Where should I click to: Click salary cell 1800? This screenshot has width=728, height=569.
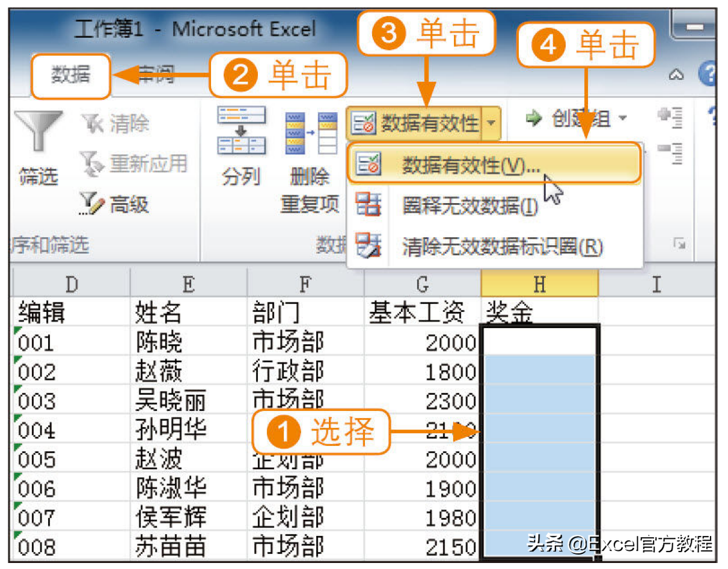pos(423,371)
